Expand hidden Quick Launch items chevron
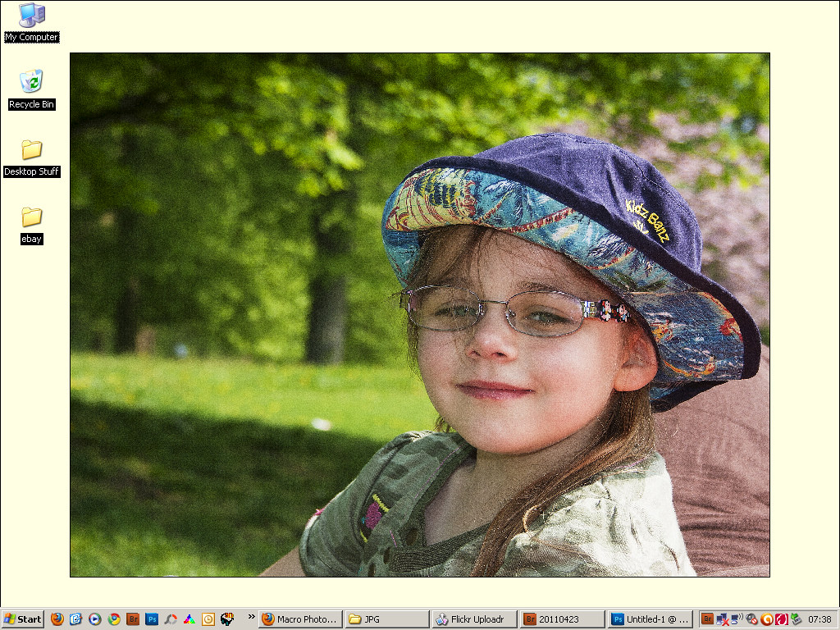This screenshot has height=630, width=840. click(x=252, y=616)
